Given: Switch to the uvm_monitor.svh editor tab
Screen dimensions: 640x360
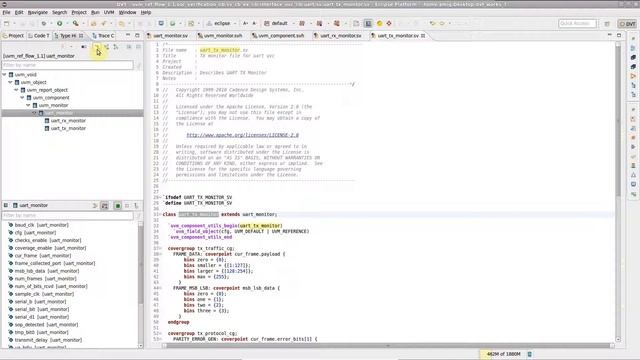Looking at the screenshot, I should point(220,36).
